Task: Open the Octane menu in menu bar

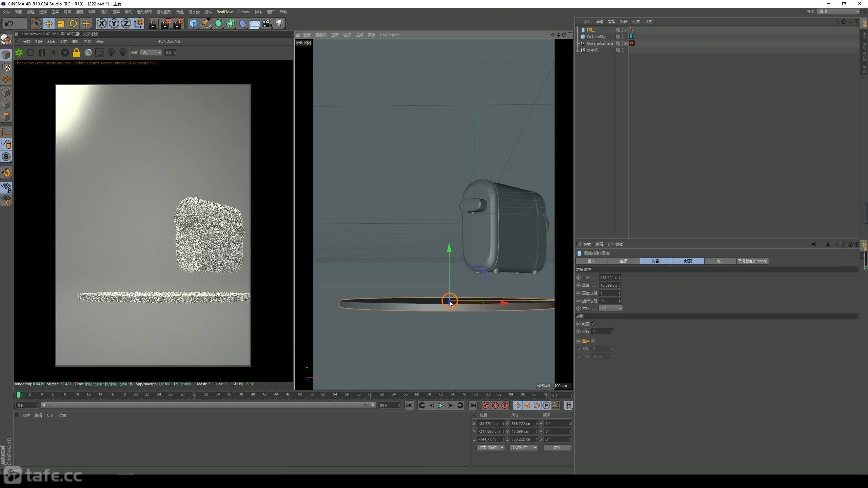Action: coord(243,12)
